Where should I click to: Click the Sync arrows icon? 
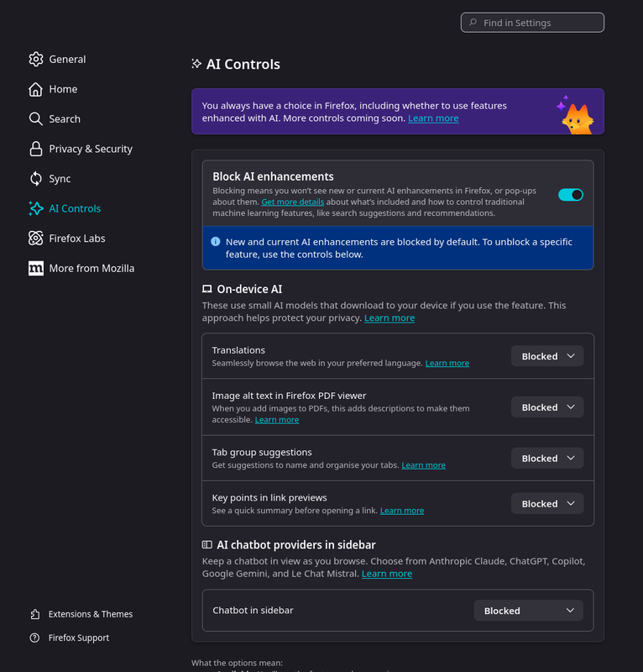[x=35, y=179]
